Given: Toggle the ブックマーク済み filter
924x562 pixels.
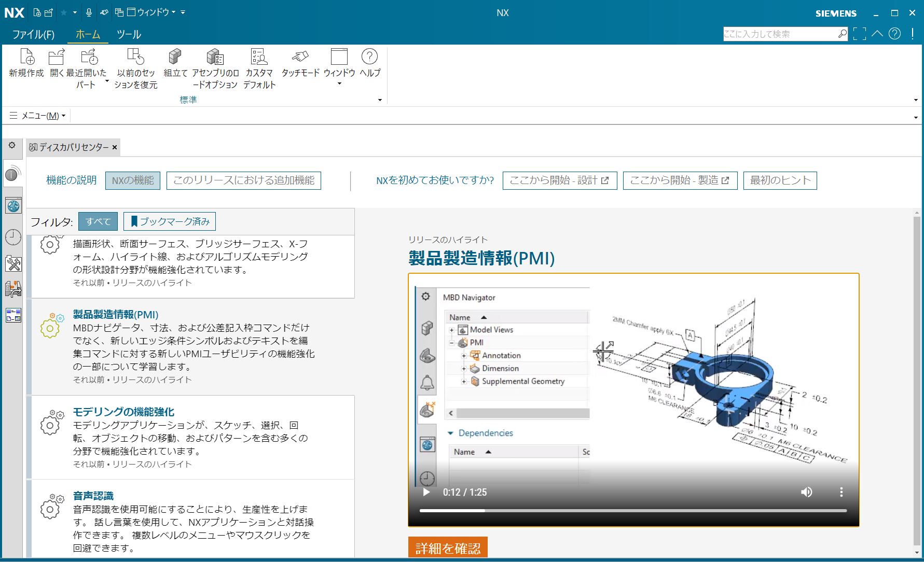Looking at the screenshot, I should [x=170, y=222].
